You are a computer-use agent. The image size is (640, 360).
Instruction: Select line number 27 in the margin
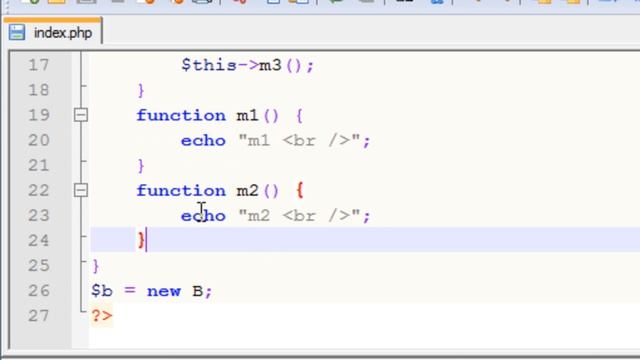[39, 316]
